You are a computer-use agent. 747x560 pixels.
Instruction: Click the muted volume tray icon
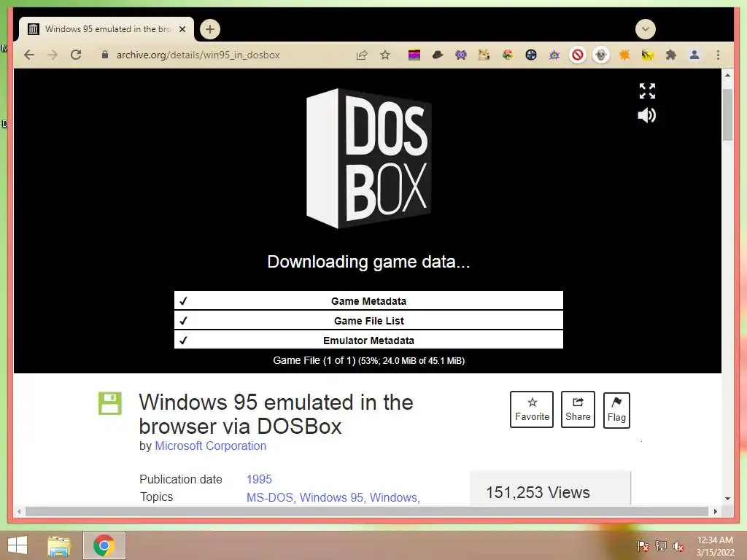tap(678, 546)
